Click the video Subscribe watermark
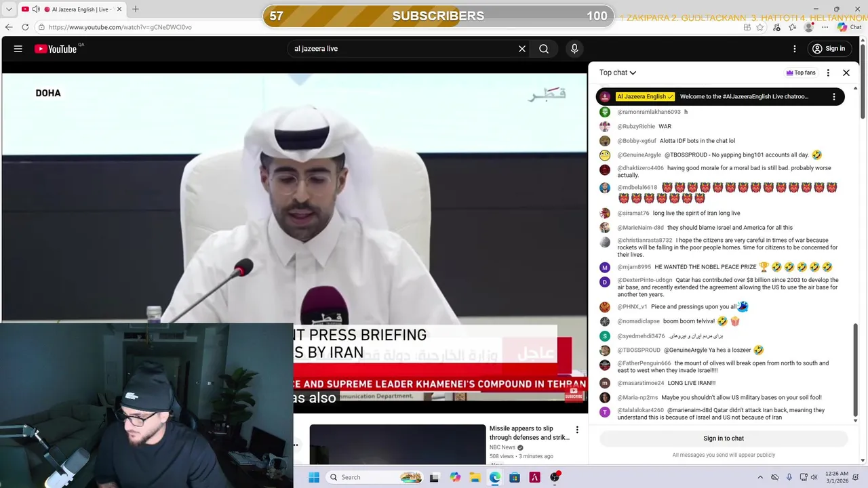This screenshot has width=868, height=488. coord(574,393)
